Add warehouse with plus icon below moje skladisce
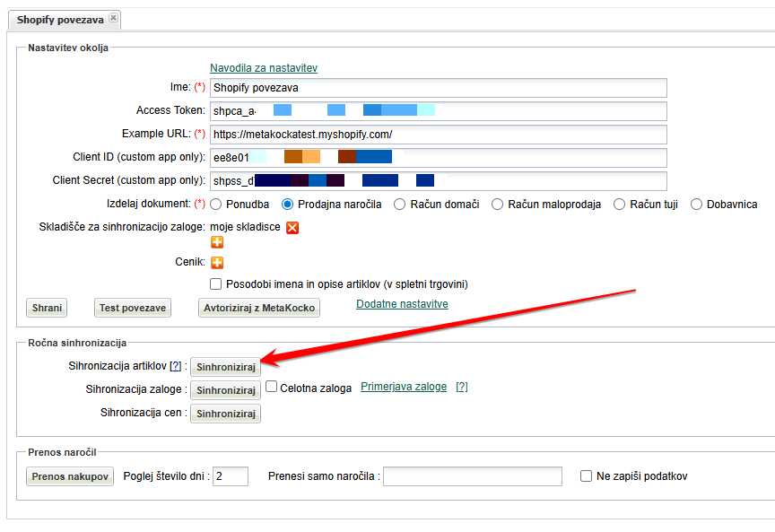 (217, 242)
